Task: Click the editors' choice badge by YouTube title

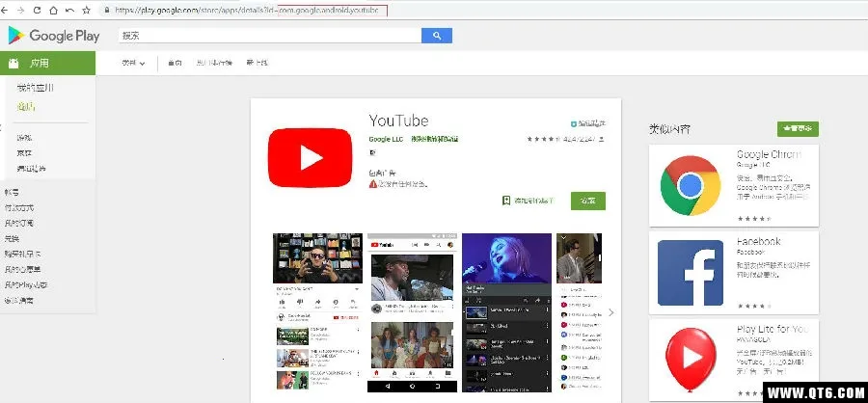Action: pos(588,123)
